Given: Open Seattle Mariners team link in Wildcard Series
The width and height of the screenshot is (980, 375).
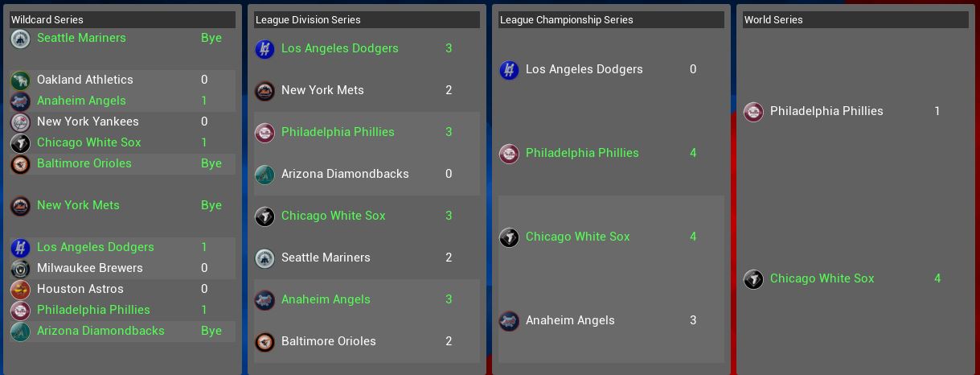Looking at the screenshot, I should pyautogui.click(x=81, y=38).
